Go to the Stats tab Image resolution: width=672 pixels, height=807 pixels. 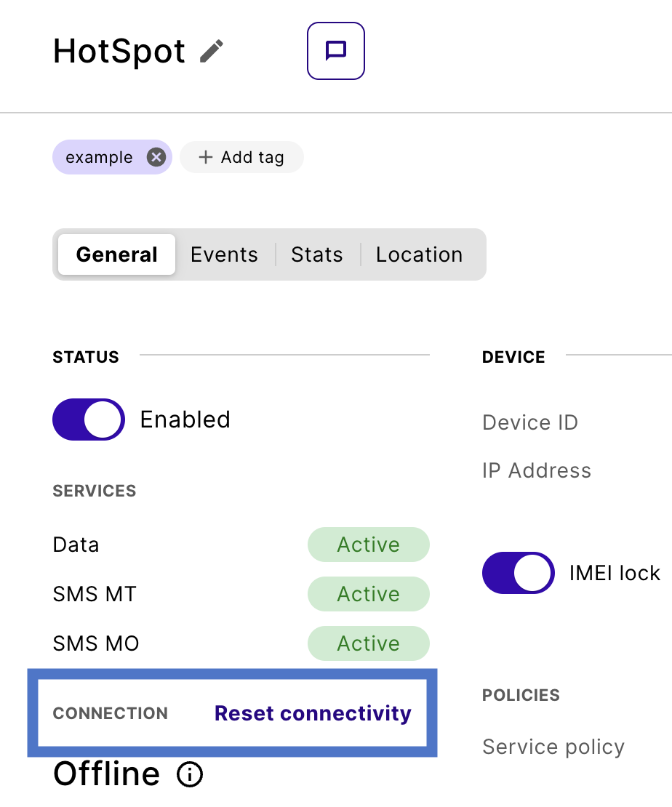point(316,254)
